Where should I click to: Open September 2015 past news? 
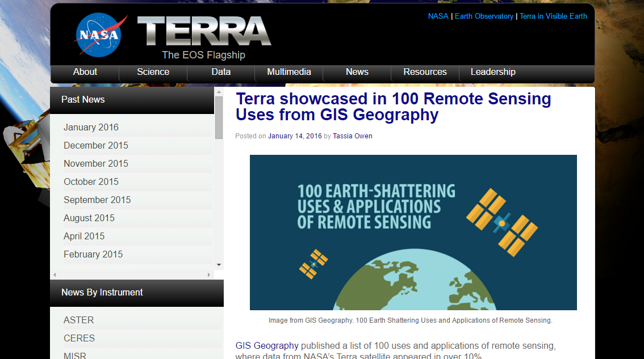tap(97, 200)
